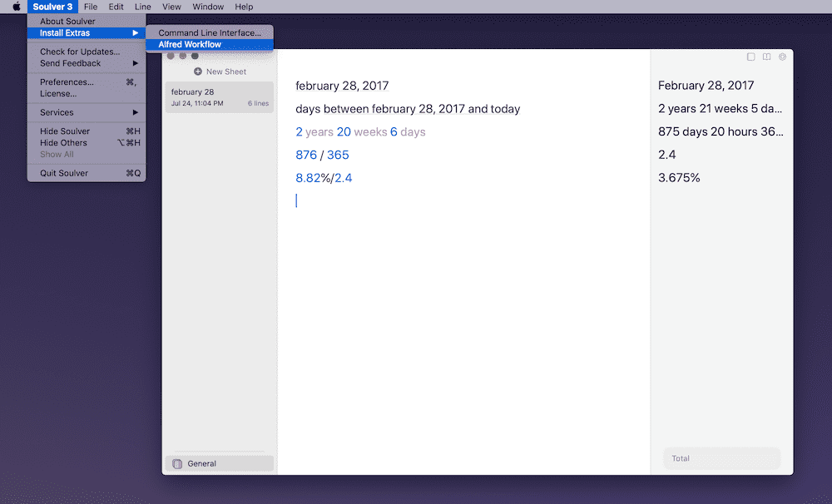Screen dimensions: 832x504
Task: Select the february 28 sheet
Action: point(219,97)
